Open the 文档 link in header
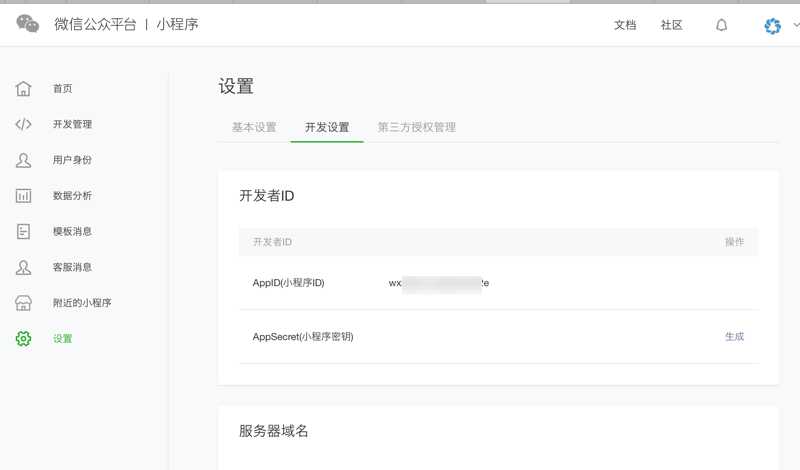 625,25
